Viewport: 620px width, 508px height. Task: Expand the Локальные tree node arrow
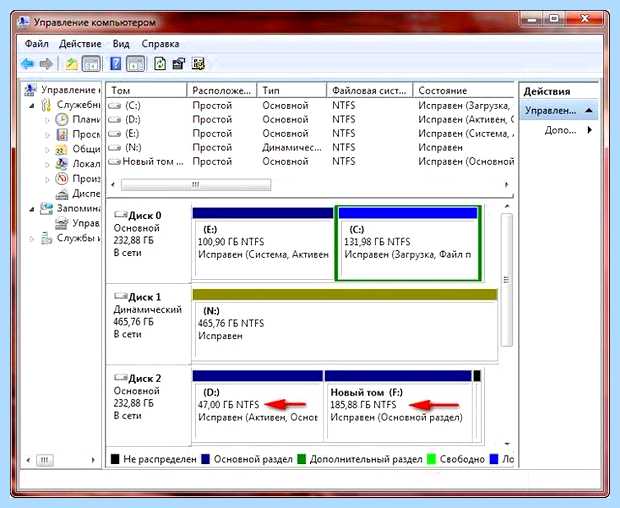click(x=47, y=164)
